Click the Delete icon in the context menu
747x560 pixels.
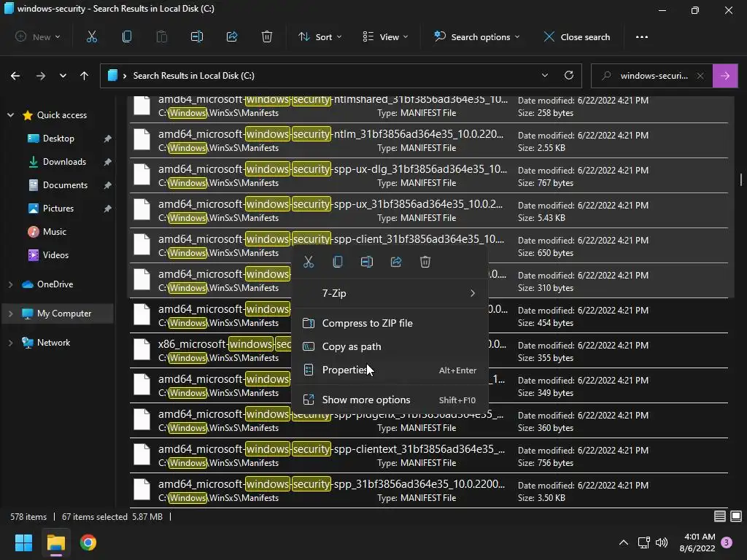[425, 262]
